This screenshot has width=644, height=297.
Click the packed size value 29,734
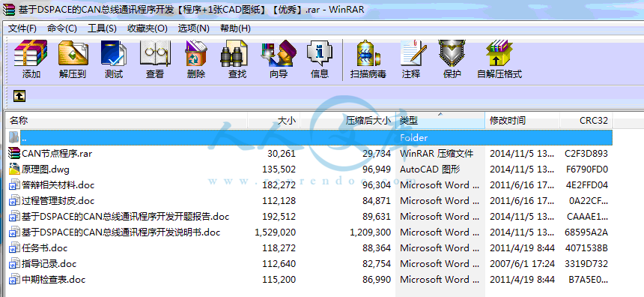tap(377, 154)
